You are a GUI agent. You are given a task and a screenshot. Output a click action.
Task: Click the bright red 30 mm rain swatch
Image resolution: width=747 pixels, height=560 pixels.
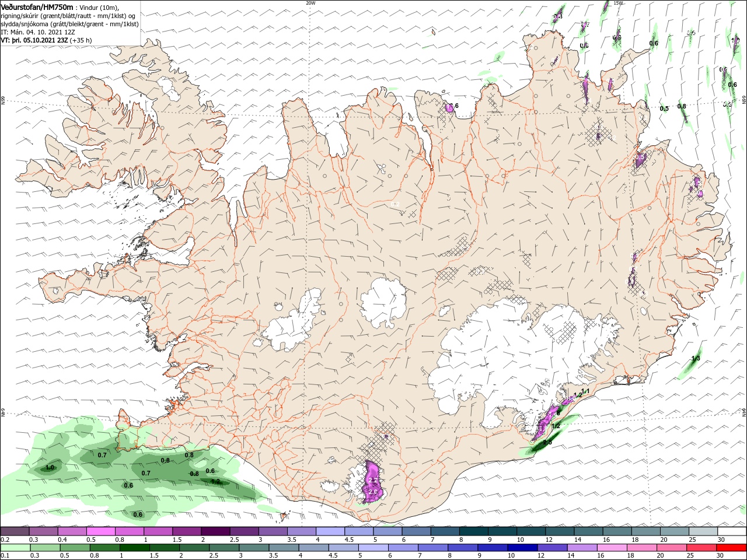click(731, 548)
